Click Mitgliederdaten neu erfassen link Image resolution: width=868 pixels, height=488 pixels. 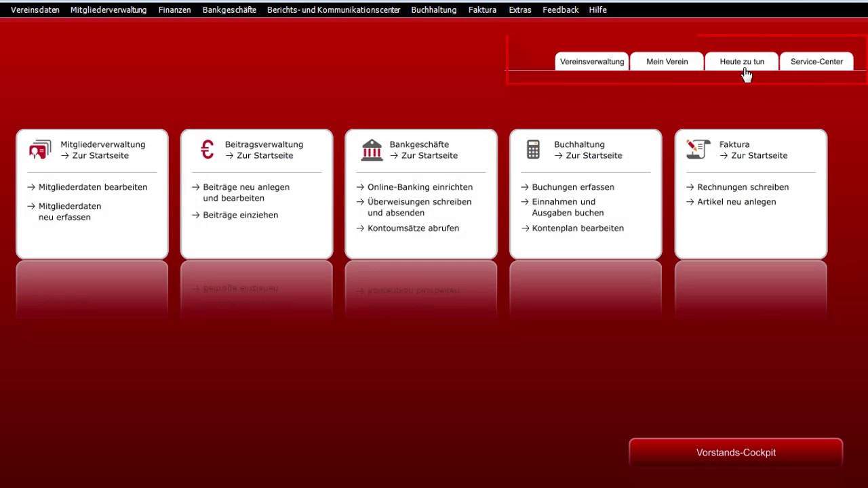(64, 211)
